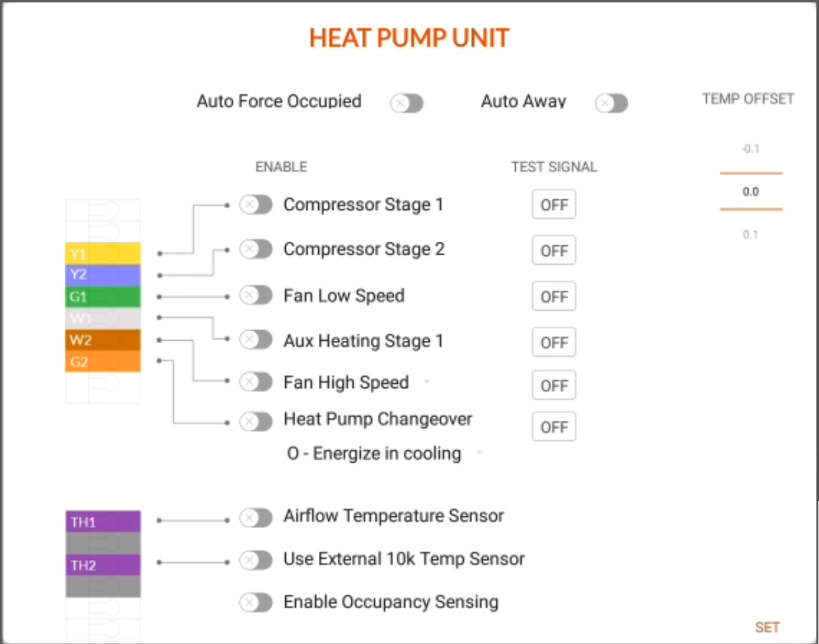This screenshot has width=819, height=644.
Task: Click the SET button
Action: click(767, 627)
